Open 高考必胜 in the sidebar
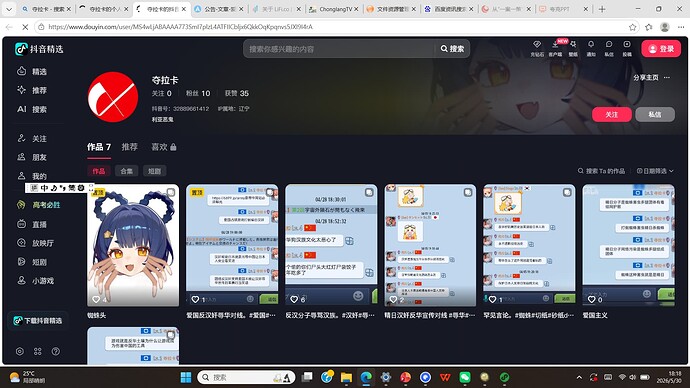 click(39, 205)
